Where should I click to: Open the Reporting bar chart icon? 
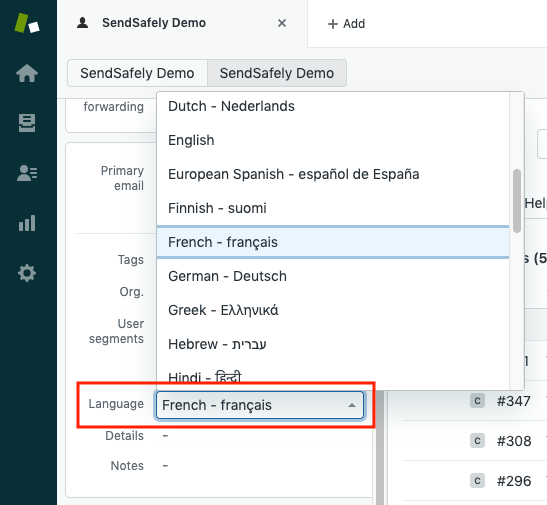coord(27,223)
